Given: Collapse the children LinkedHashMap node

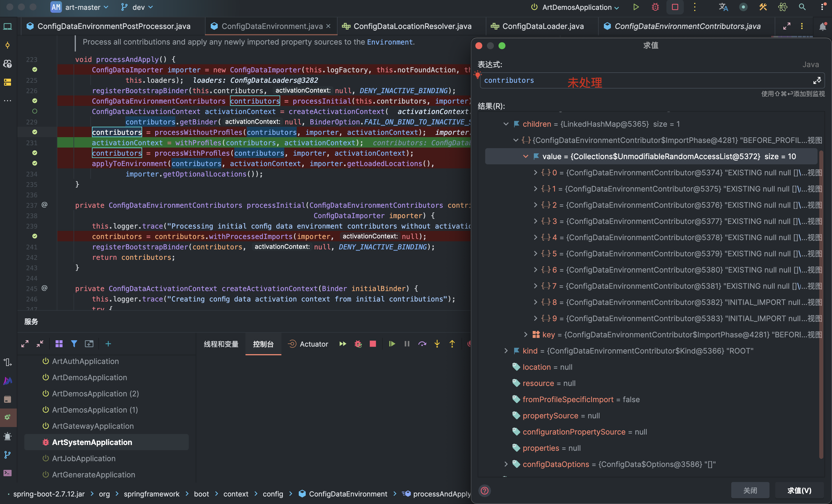Looking at the screenshot, I should pyautogui.click(x=505, y=124).
